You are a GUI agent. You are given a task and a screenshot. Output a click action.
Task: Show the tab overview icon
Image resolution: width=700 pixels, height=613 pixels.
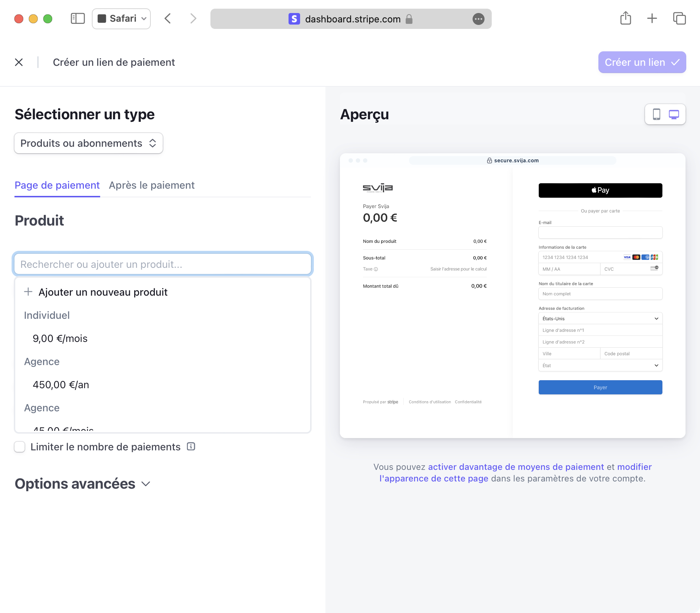(679, 18)
